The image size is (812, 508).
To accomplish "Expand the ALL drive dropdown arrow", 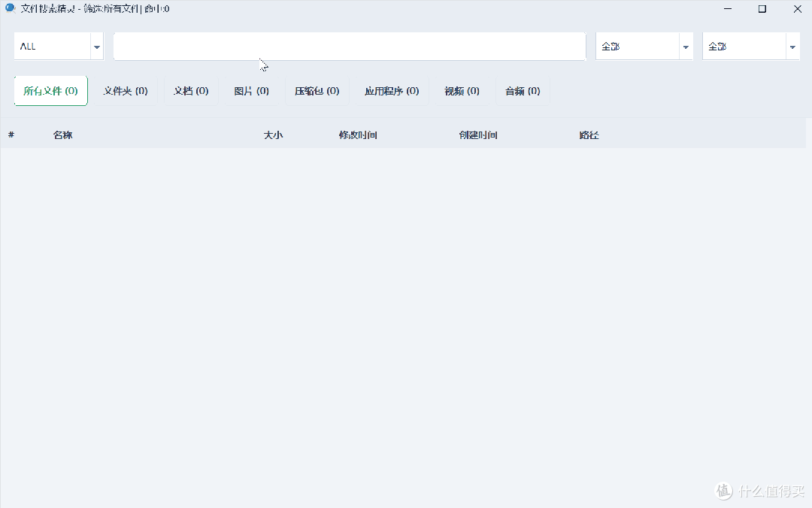I will (x=97, y=47).
